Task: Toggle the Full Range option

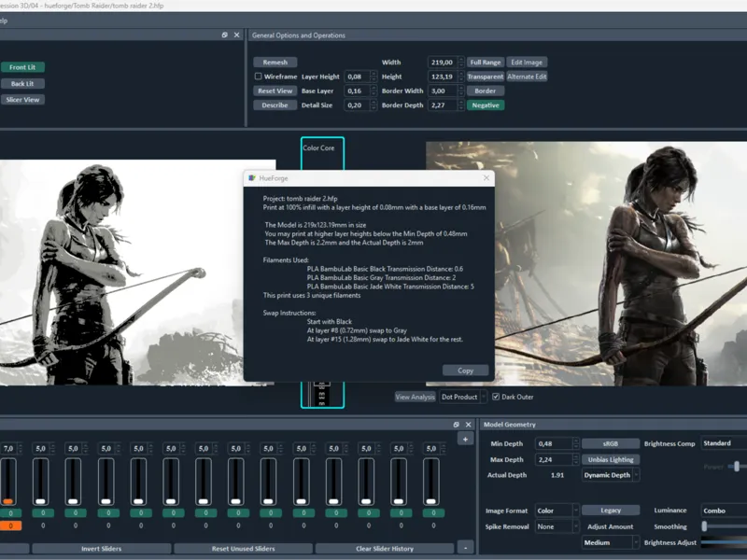Action: click(x=486, y=63)
